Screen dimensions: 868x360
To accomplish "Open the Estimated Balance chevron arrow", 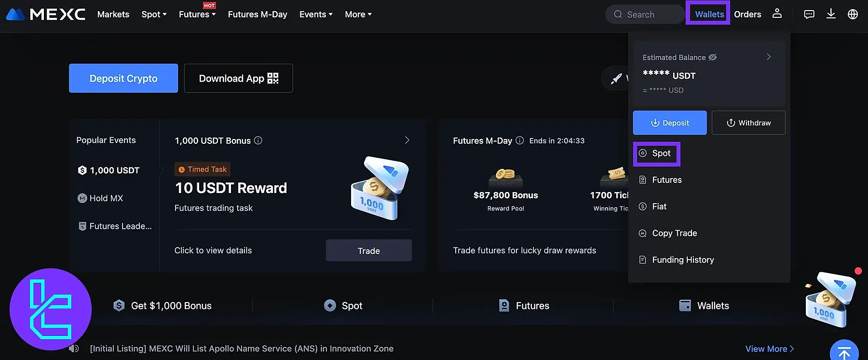I will [769, 57].
